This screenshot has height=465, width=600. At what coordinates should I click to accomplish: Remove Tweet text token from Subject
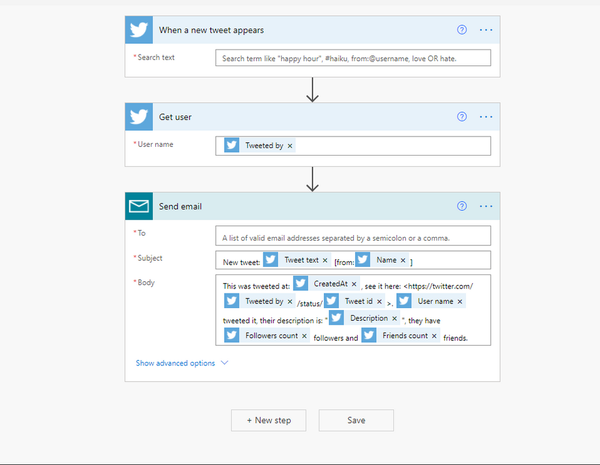(x=325, y=260)
